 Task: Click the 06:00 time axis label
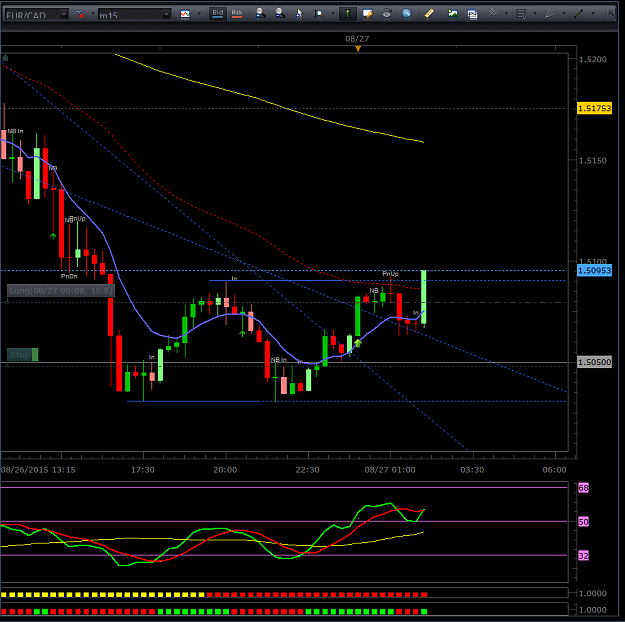tap(554, 470)
